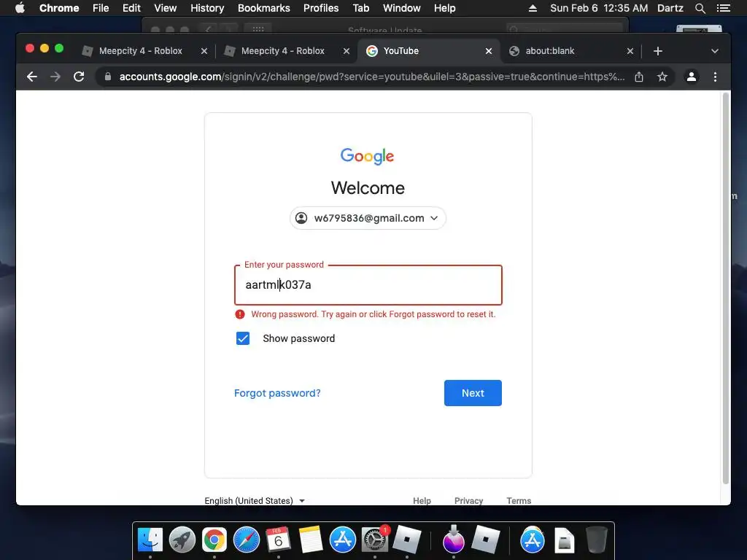
Task: Reload the page with the refresh icon
Action: (x=79, y=77)
